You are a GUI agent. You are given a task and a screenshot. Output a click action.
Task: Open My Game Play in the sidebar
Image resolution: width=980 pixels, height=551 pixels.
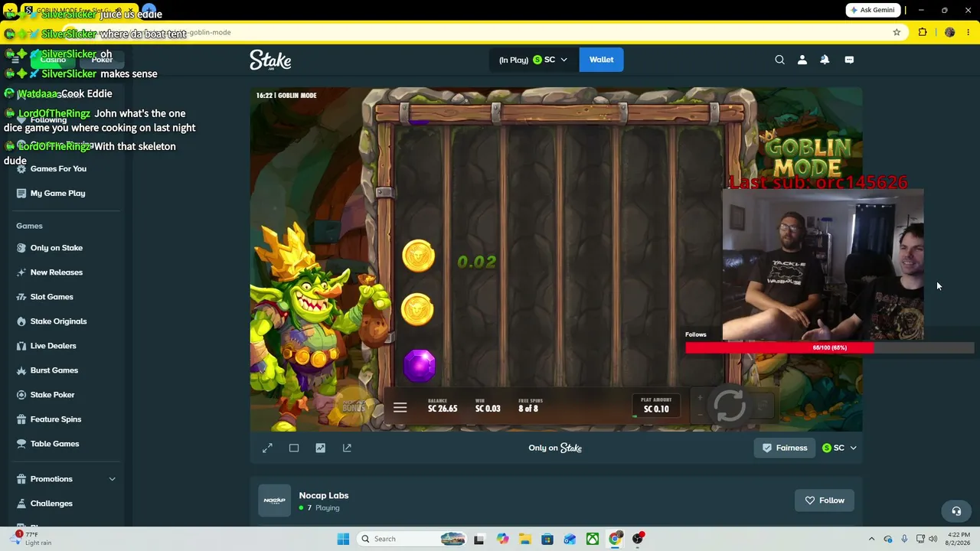pos(57,194)
